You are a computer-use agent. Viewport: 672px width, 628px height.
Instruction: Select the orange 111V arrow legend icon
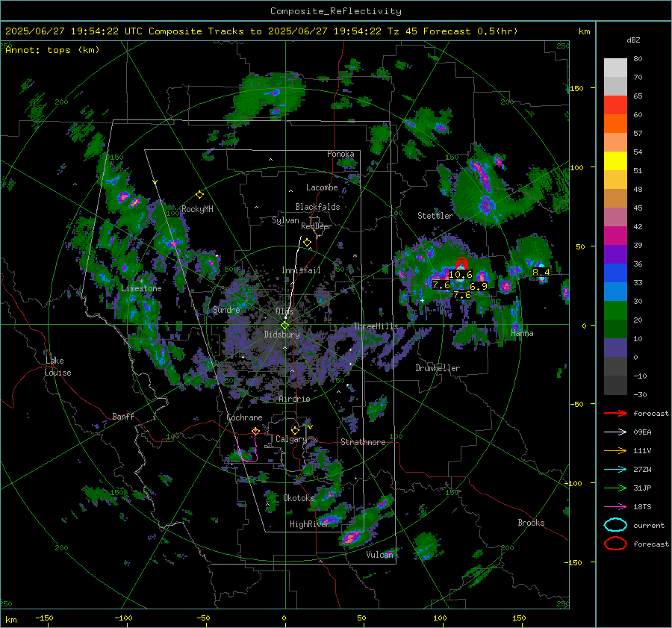[x=615, y=450]
